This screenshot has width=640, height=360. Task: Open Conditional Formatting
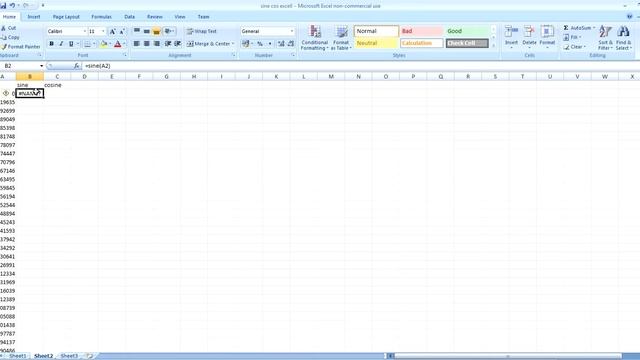(314, 38)
